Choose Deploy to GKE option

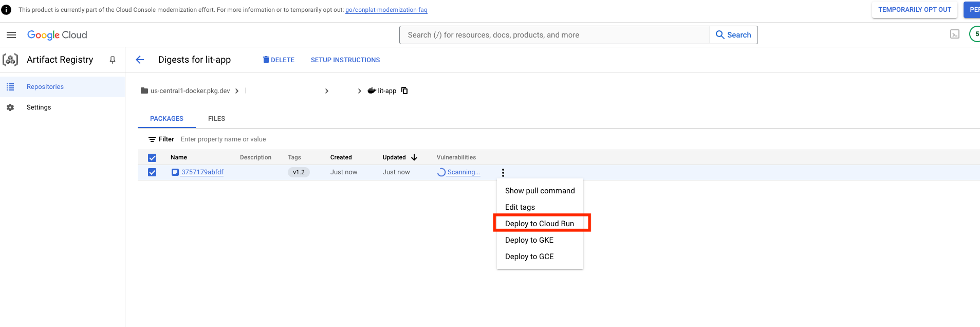click(x=529, y=240)
